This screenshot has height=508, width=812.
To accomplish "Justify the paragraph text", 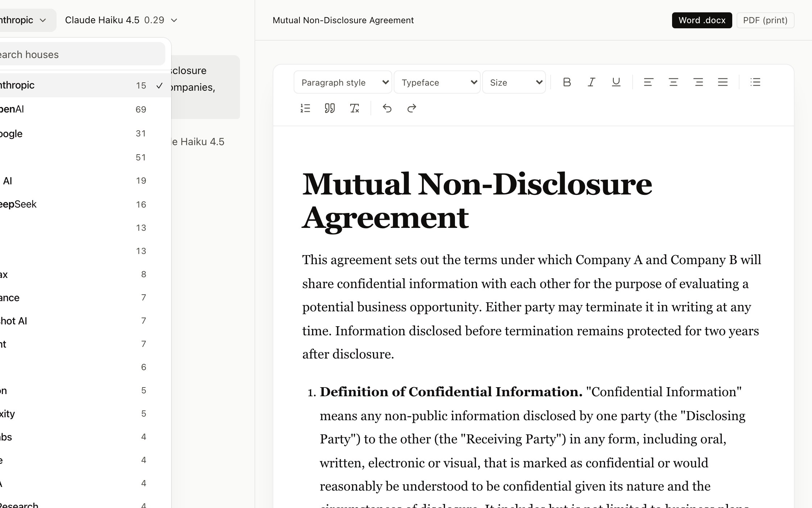I will (723, 82).
